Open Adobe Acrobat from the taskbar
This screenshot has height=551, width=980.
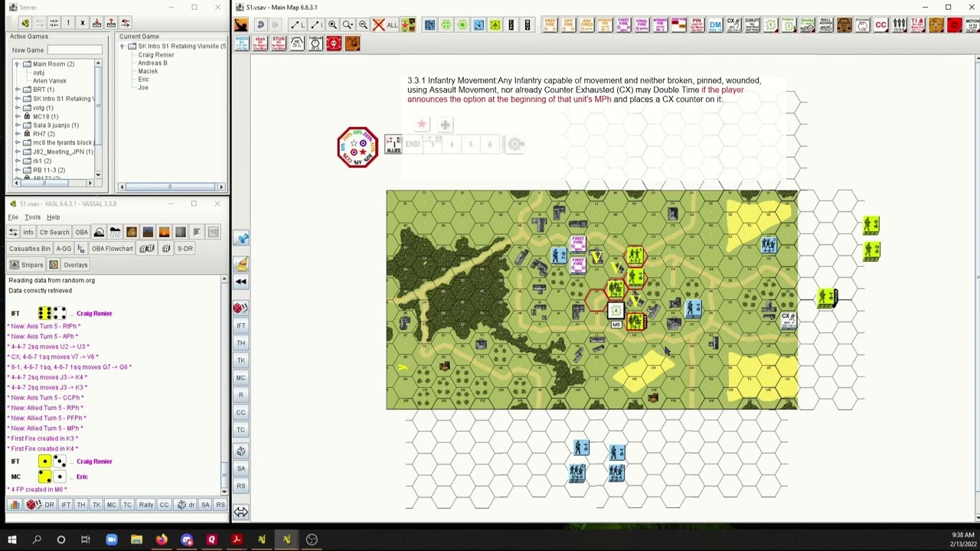click(x=237, y=540)
